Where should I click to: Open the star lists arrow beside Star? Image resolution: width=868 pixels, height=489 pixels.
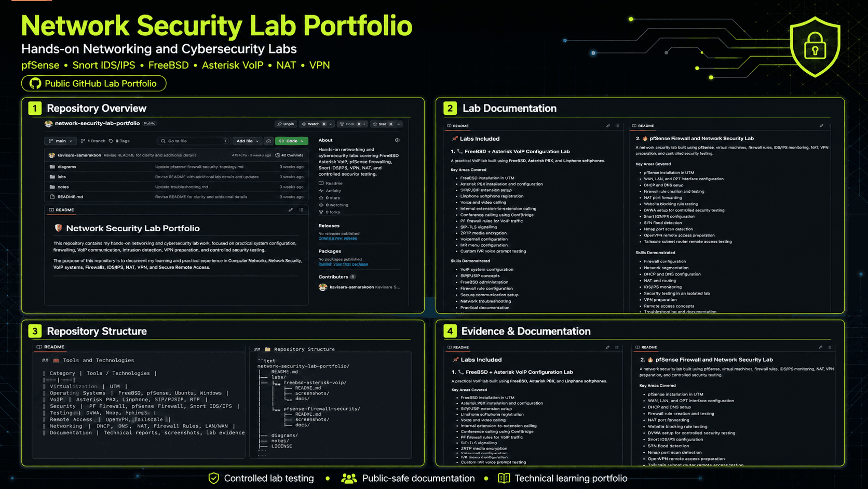tap(399, 124)
